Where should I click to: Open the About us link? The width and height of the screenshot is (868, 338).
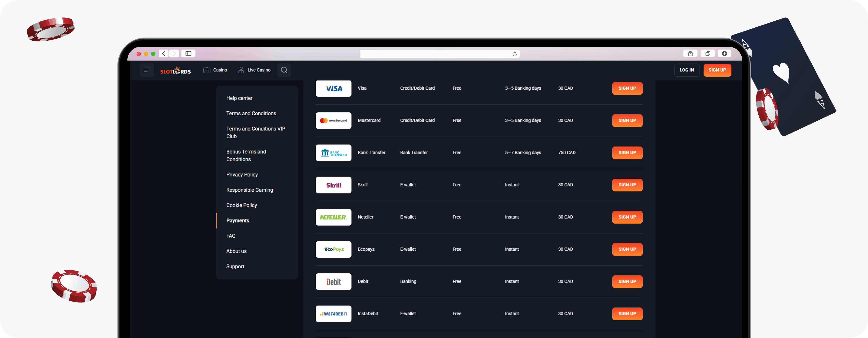[x=237, y=251]
